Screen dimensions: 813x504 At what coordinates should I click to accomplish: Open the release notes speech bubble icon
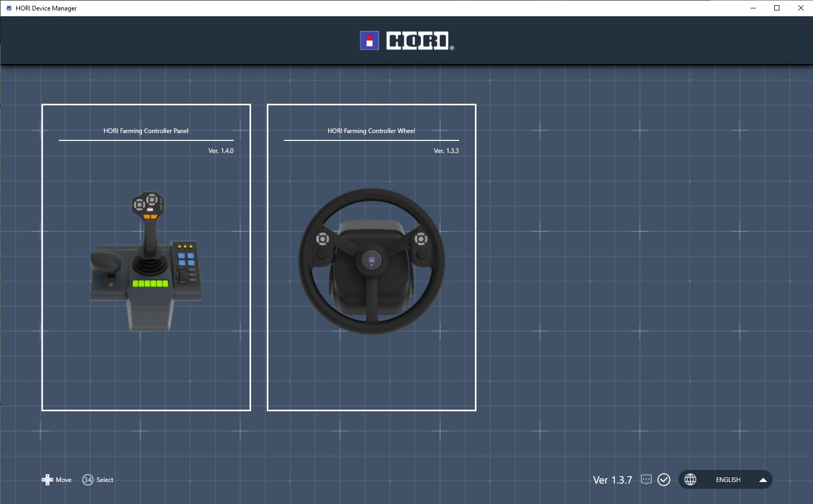coord(646,479)
